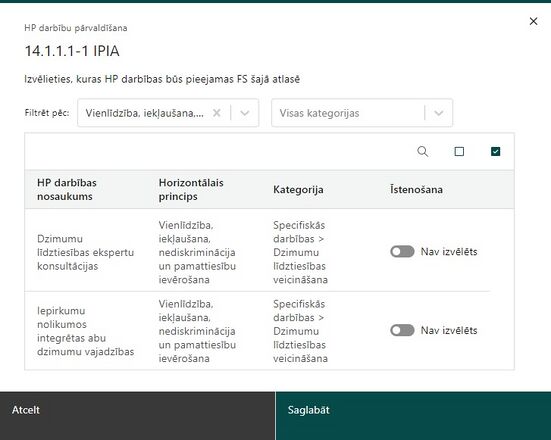Toggle Dzimumu līdztiesības ekspertu konsultācijas switch
This screenshot has height=440, width=551.
[402, 252]
